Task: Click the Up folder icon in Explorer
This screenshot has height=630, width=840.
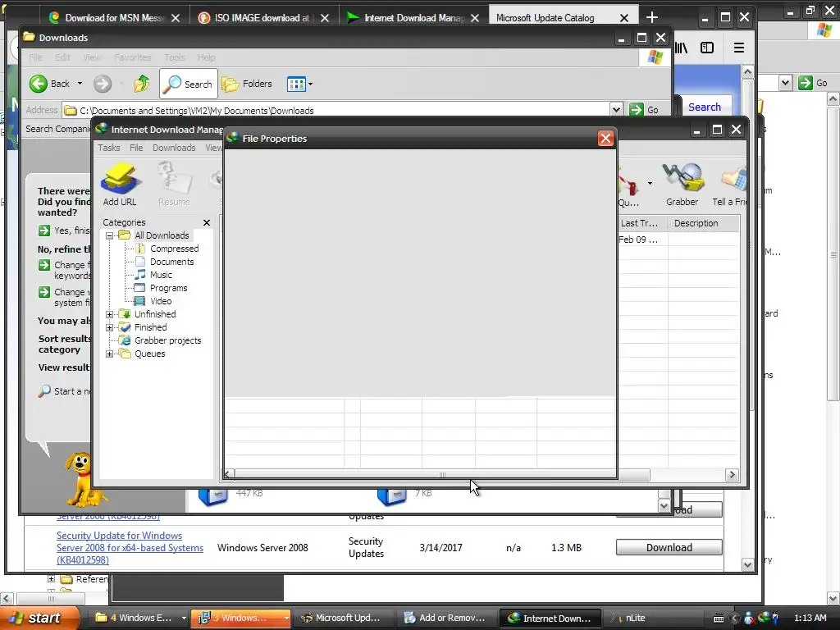Action: click(x=142, y=84)
